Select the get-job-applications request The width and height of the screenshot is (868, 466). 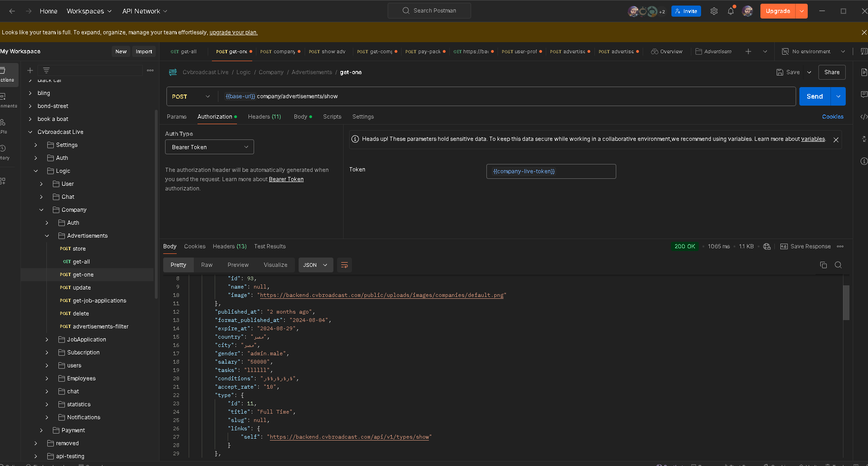[x=93, y=301]
